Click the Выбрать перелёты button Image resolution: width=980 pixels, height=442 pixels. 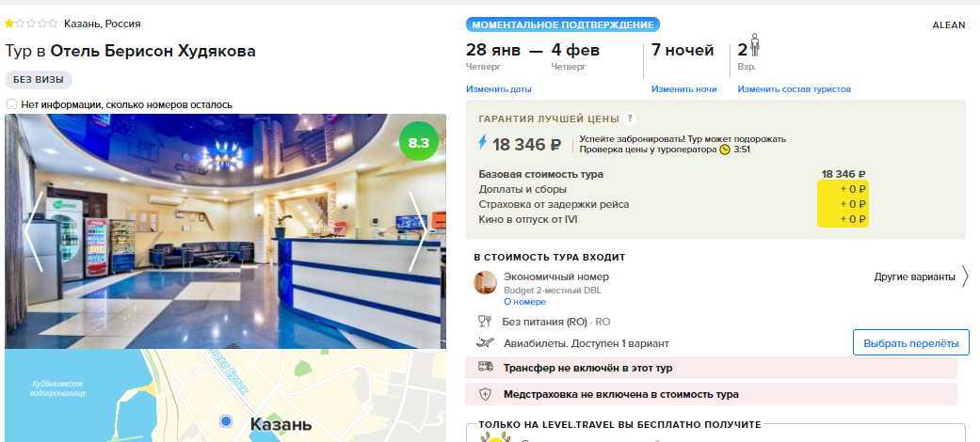point(910,342)
